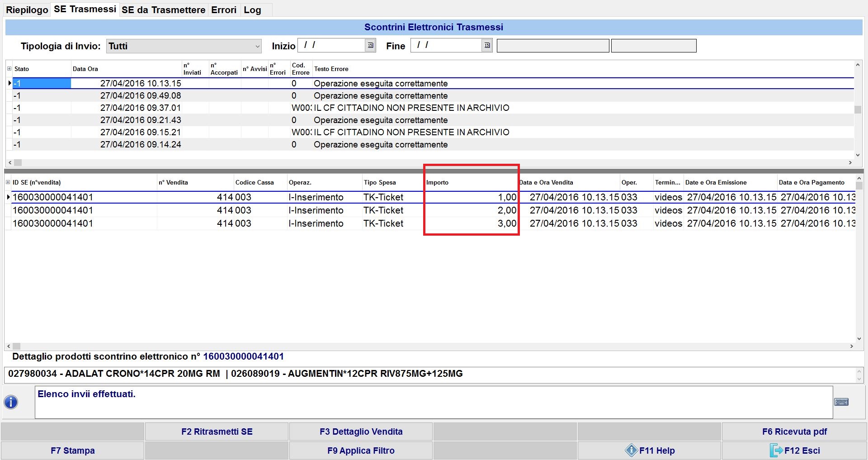
Task: Open the Inizio date calendar picker
Action: pos(370,45)
